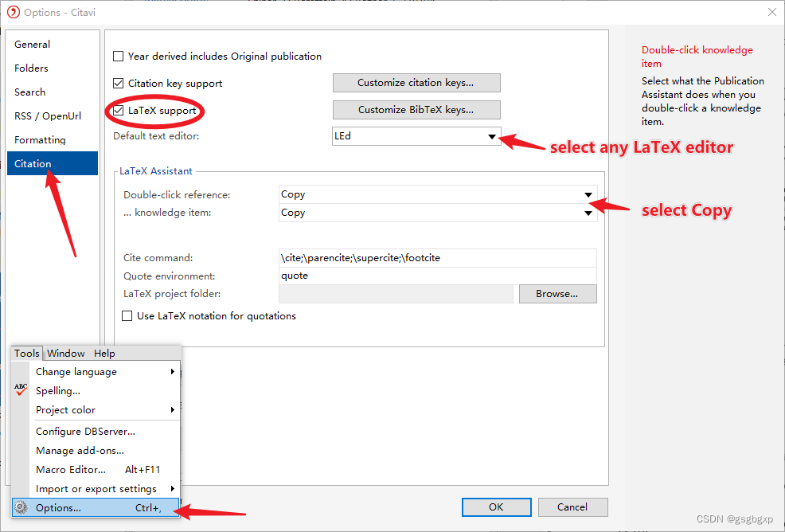Click the gear icon next to Options...

pos(21,507)
